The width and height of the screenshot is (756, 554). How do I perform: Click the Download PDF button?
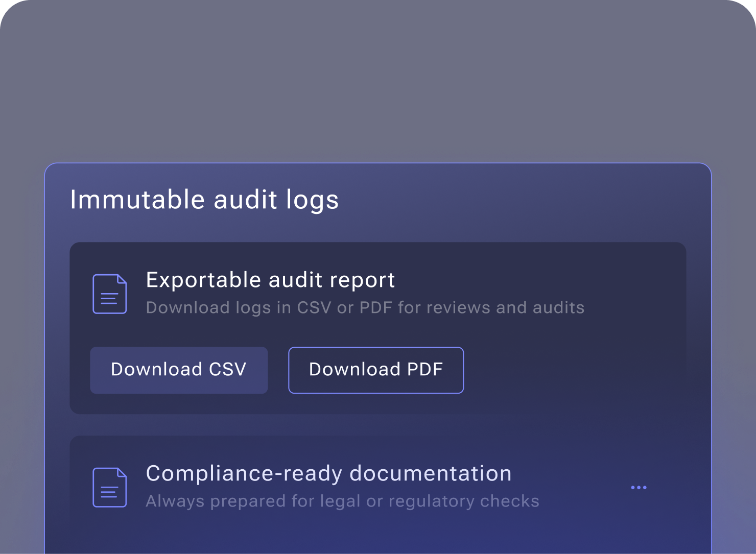coord(376,370)
